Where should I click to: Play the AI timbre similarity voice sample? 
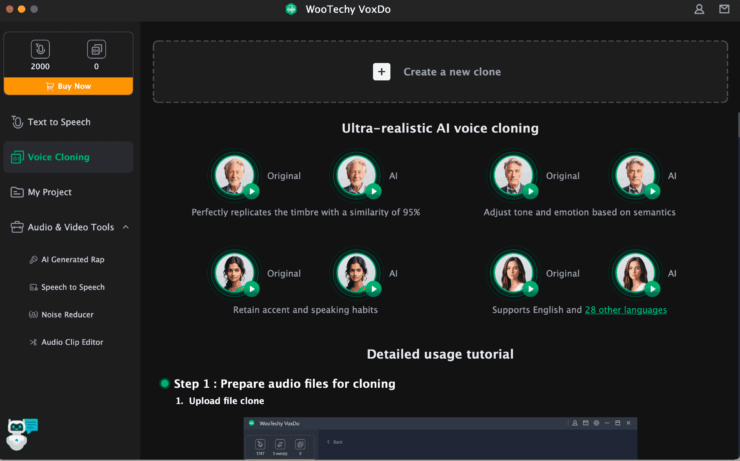tap(374, 191)
